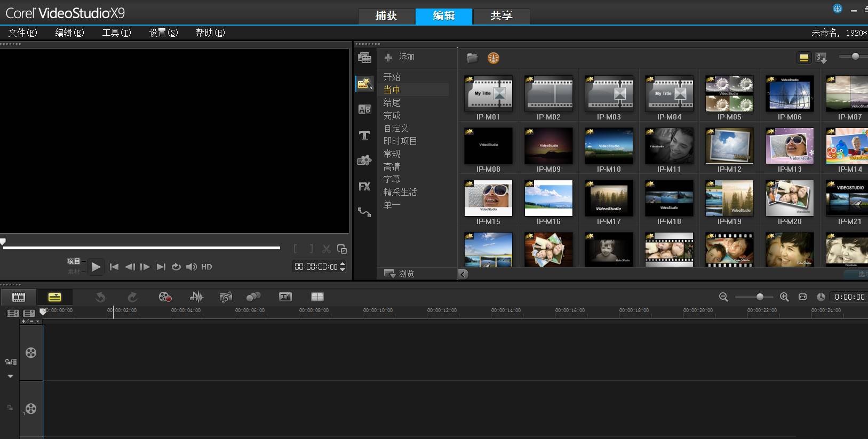Click the 浏览 (Browse) button
868x439 pixels.
[x=400, y=274]
